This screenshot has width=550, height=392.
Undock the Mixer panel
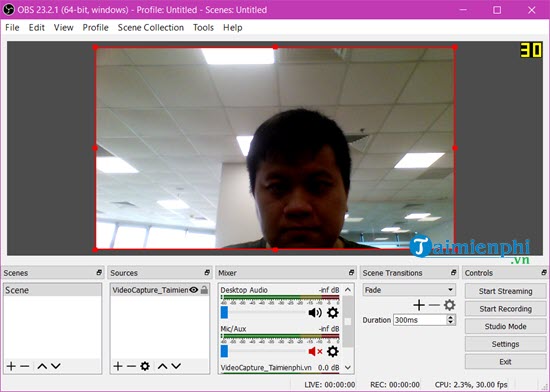tap(351, 272)
